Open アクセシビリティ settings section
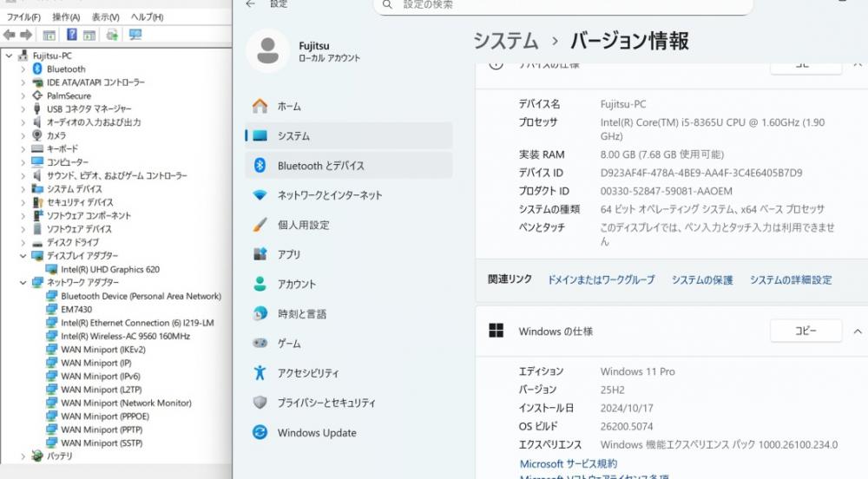Screen dimensions: 868x479 coord(308,373)
